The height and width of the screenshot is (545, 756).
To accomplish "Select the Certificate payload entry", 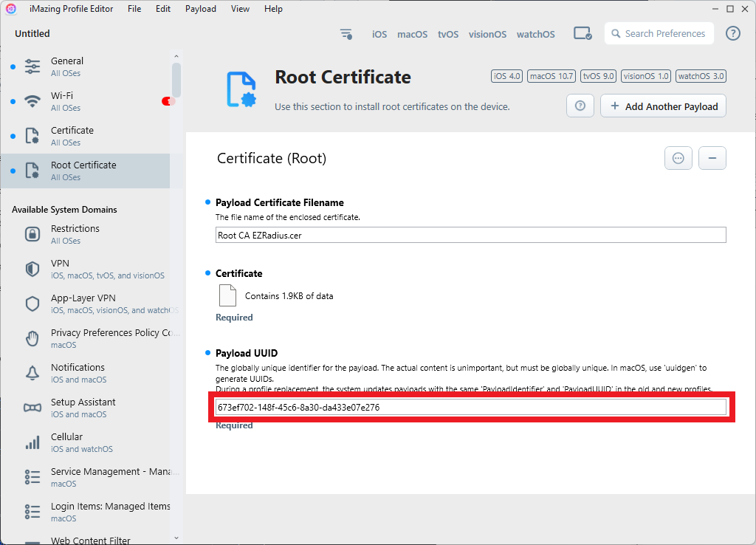I will [x=86, y=136].
